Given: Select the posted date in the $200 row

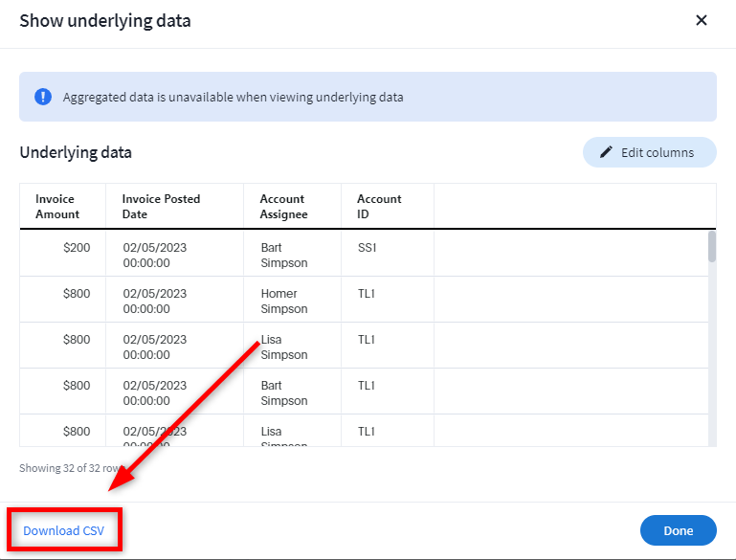Looking at the screenshot, I should (x=154, y=255).
